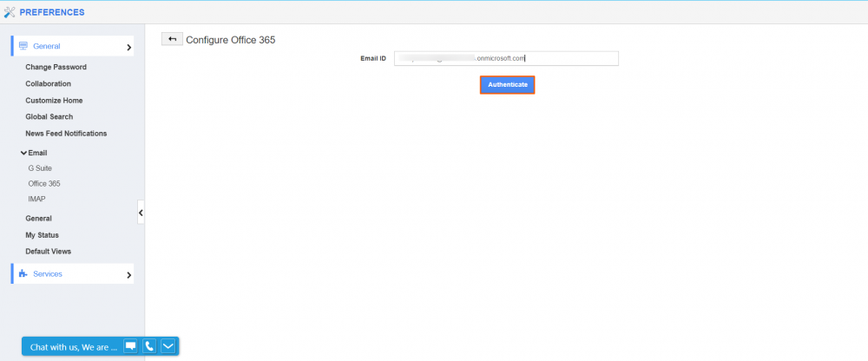Expand the Services section arrow
The height and width of the screenshot is (361, 868).
tap(128, 275)
